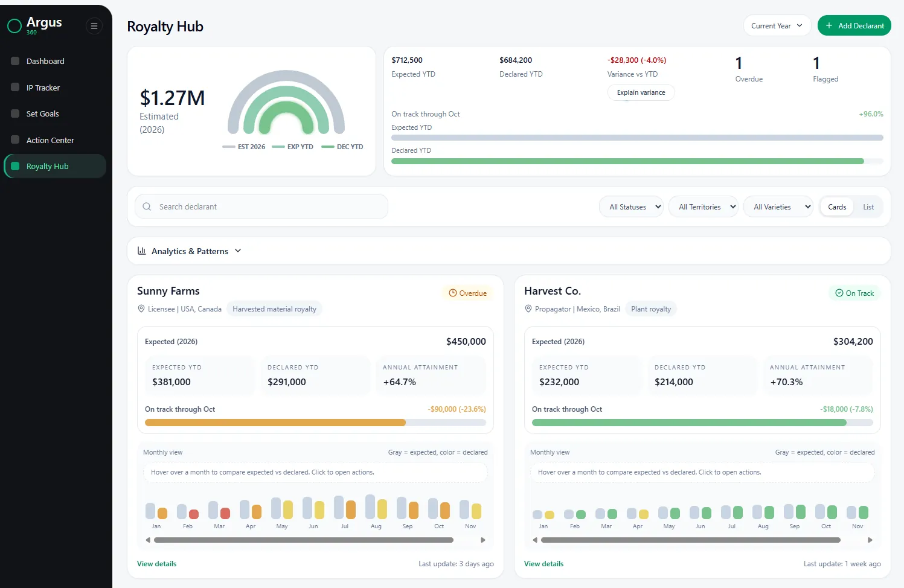Expand the Analytics & Patterns section
This screenshot has height=588, width=904.
190,251
